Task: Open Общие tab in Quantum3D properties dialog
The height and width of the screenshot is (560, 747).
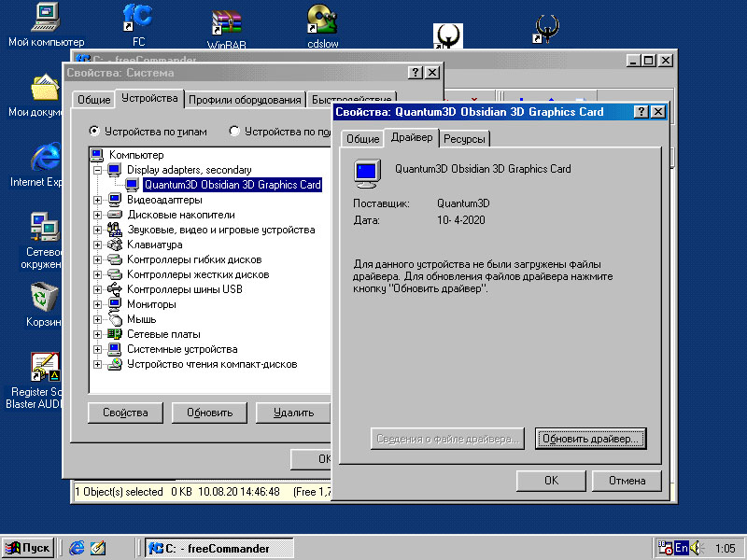Action: pyautogui.click(x=362, y=138)
